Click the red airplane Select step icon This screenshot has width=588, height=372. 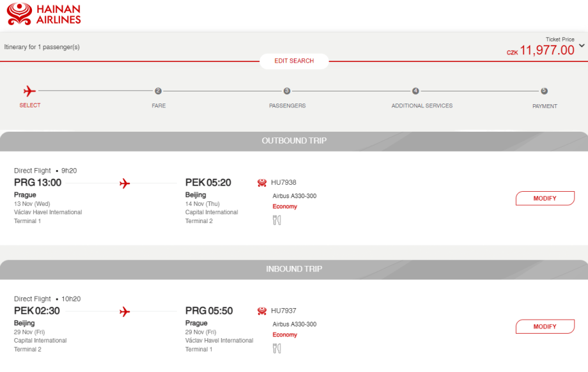click(29, 91)
